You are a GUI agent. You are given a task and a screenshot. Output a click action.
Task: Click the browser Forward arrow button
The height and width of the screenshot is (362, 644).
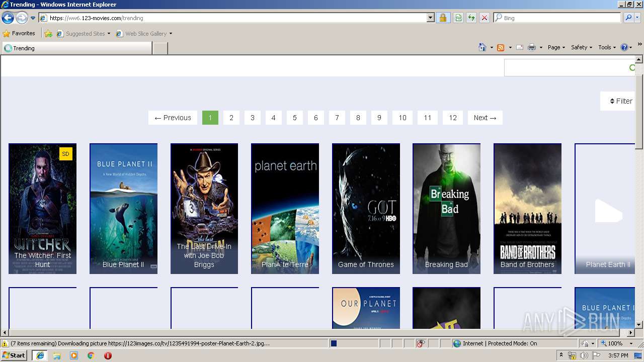(x=22, y=18)
